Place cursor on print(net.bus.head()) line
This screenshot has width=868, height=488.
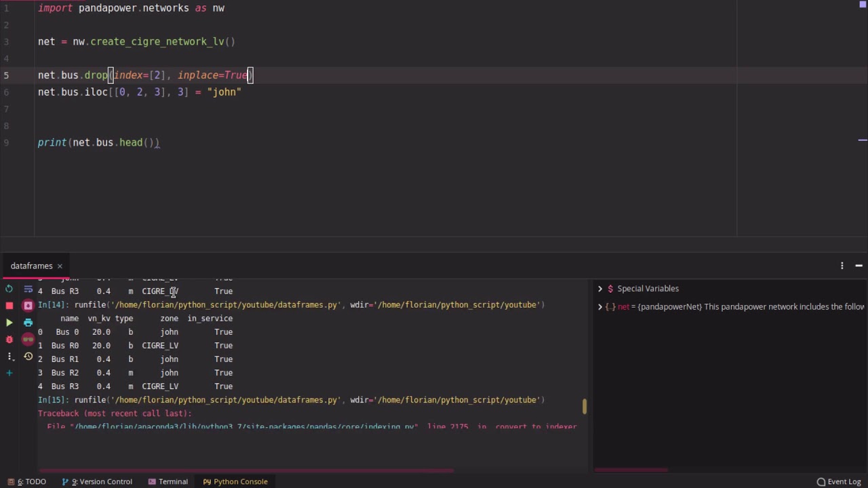[98, 142]
